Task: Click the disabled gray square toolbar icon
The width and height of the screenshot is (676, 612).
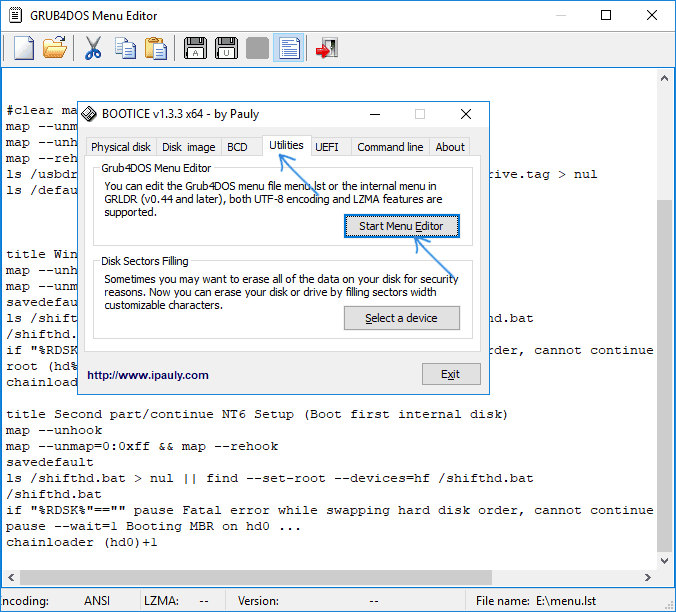Action: (x=257, y=47)
